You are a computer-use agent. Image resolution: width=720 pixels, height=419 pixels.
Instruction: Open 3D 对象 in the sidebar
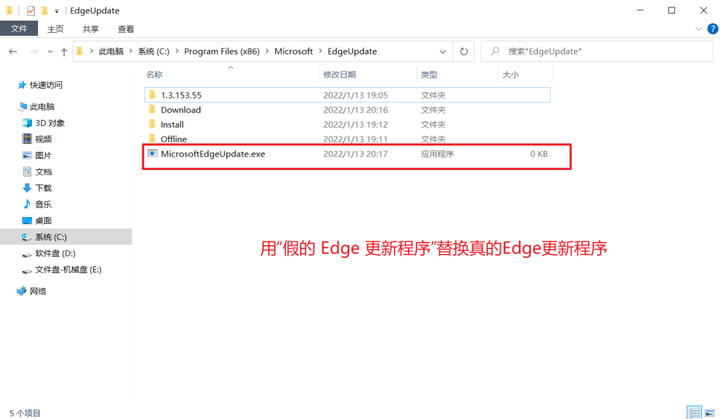(50, 123)
